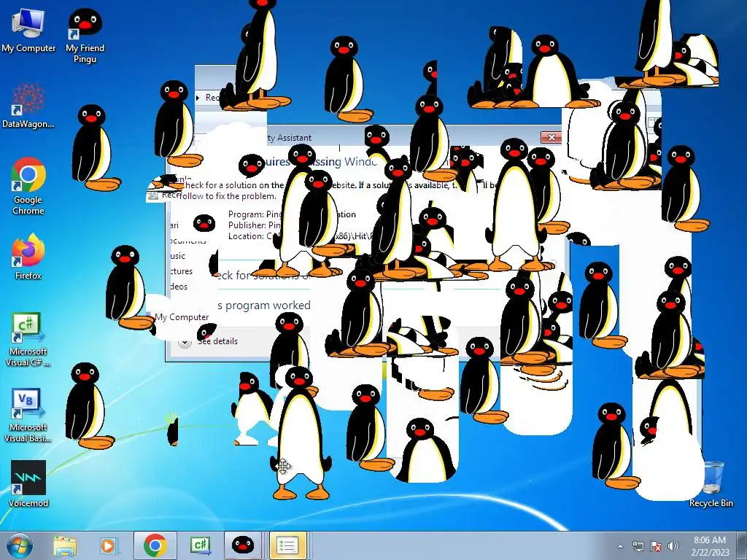Open the taskbar clock and date
This screenshot has width=747, height=560.
pyautogui.click(x=710, y=546)
